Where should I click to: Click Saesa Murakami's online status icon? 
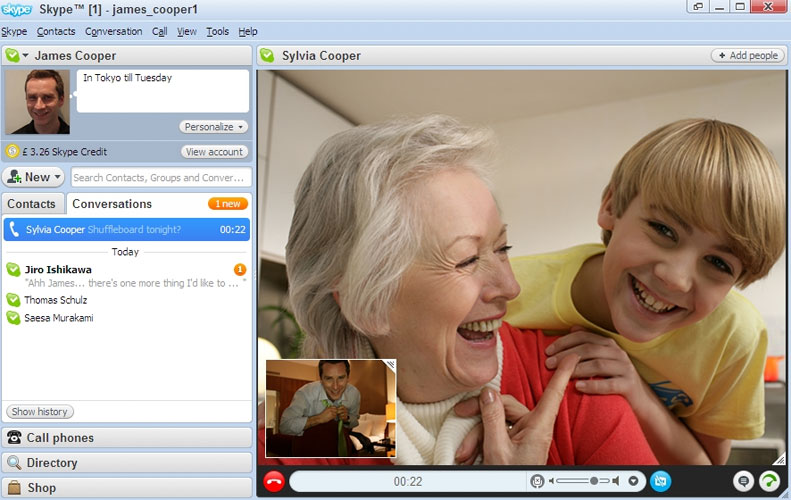pyautogui.click(x=13, y=318)
